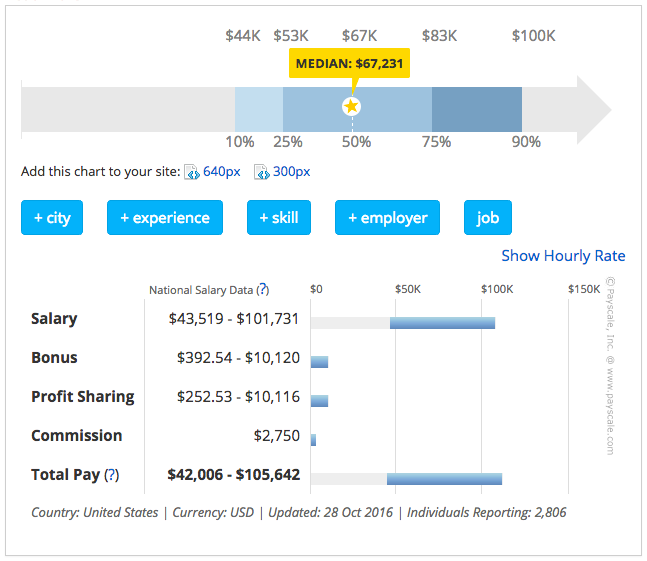Click the job button

coord(488,218)
